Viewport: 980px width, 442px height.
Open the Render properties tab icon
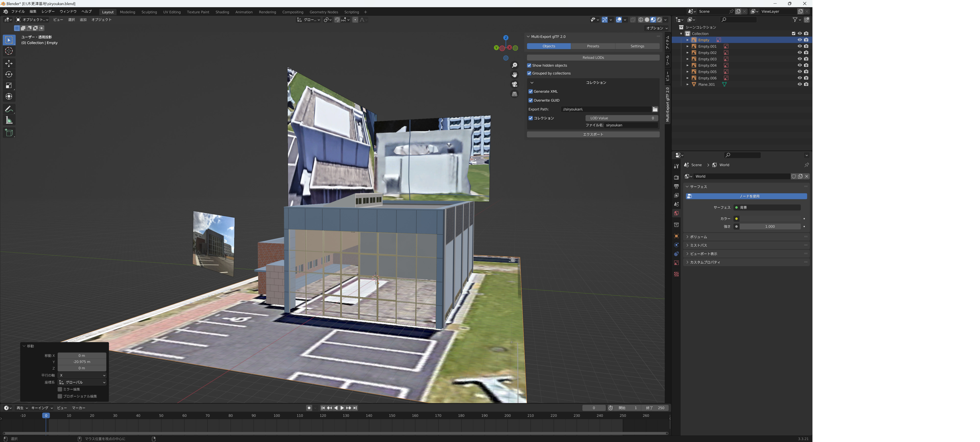[x=676, y=177]
